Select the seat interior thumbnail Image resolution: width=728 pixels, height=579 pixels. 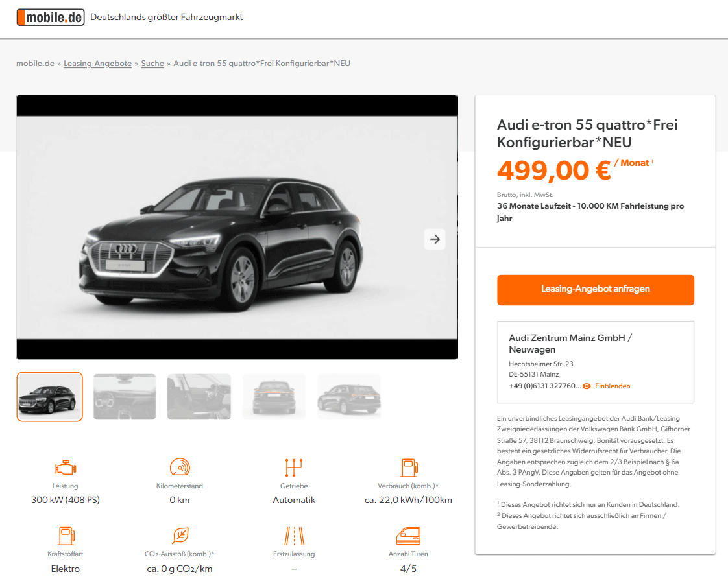click(199, 397)
